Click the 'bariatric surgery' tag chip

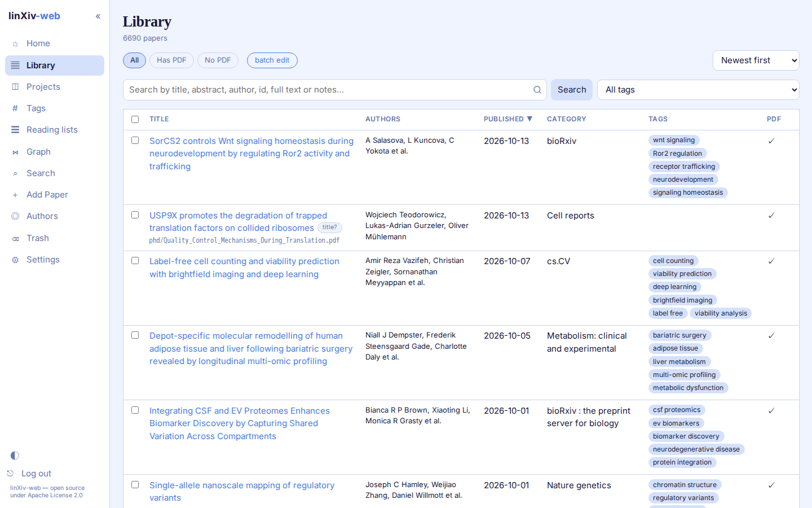[679, 335]
